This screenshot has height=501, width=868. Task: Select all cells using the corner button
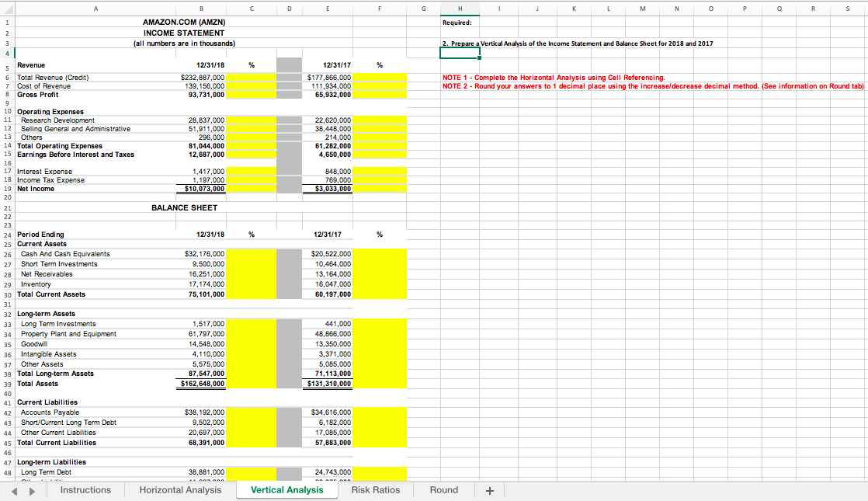click(x=7, y=9)
